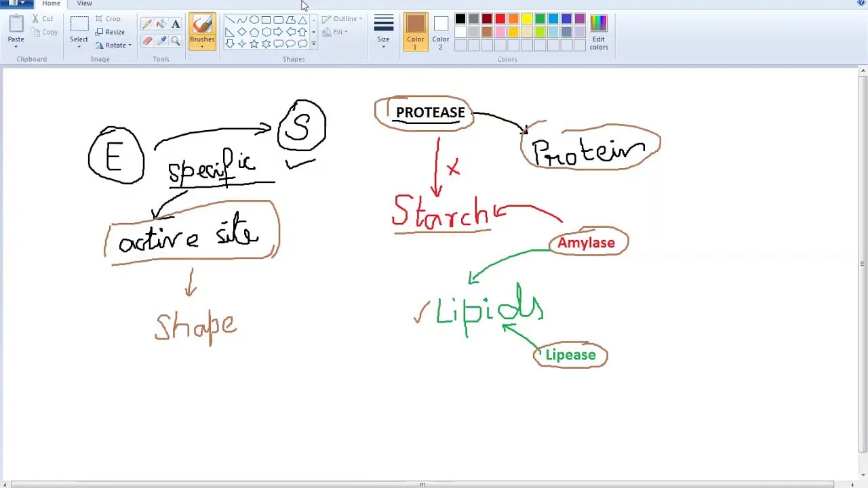Pick the dark red color swatch
The image size is (868, 488).
click(487, 19)
